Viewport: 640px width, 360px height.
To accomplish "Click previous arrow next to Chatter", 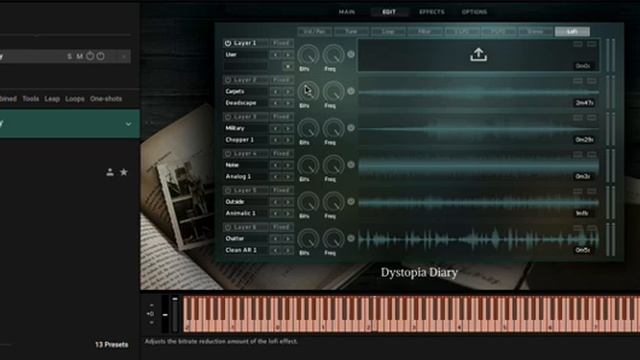I will pos(276,238).
